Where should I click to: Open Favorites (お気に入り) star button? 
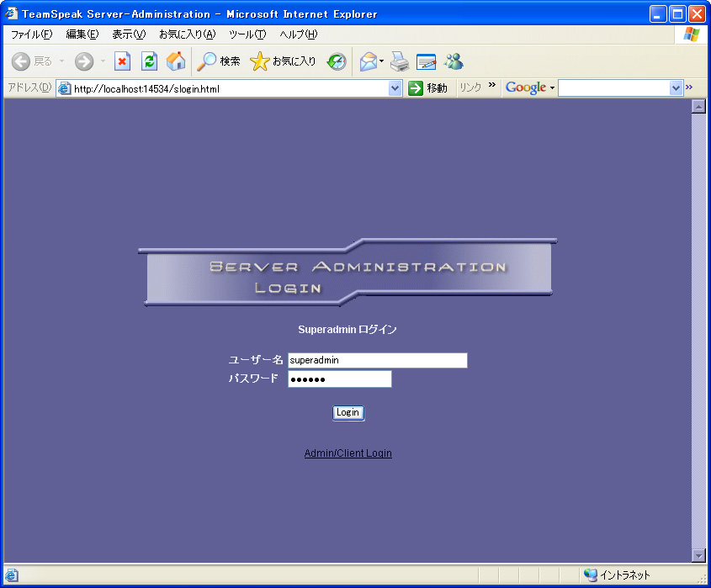(x=283, y=61)
